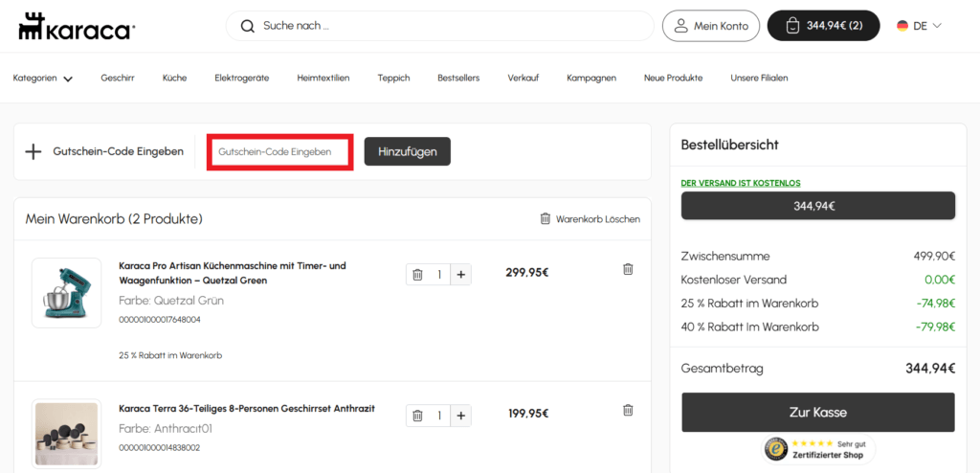Click Warenkorb Löschen to empty cart
This screenshot has width=980, height=473.
click(590, 219)
